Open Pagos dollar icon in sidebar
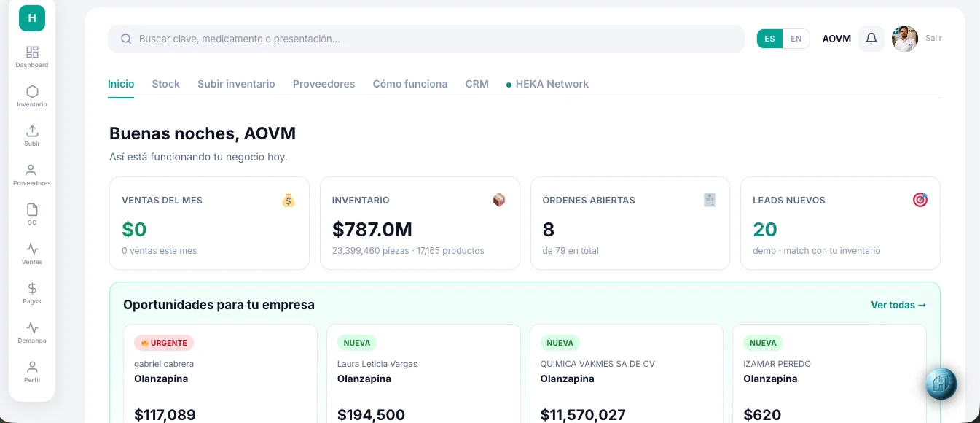 click(x=32, y=293)
